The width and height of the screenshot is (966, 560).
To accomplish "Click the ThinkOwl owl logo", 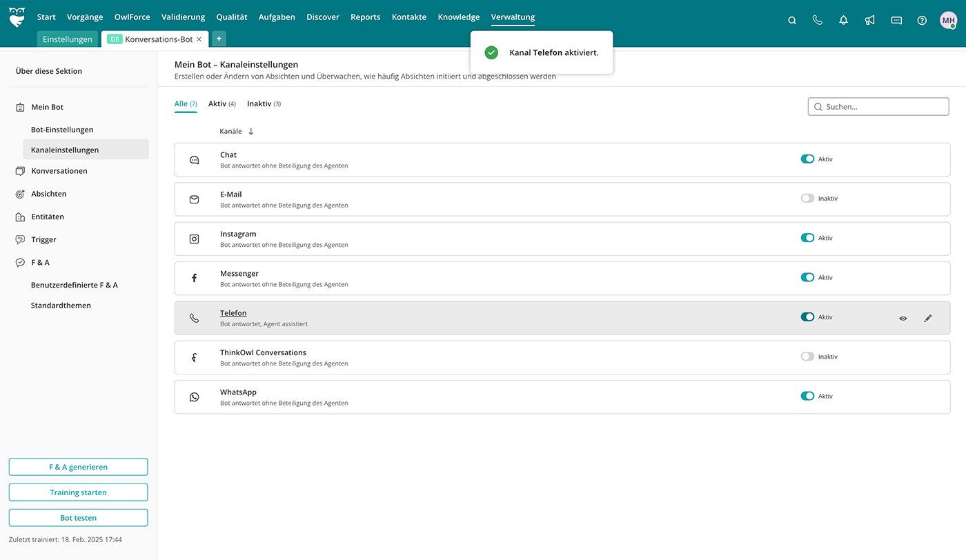I will pyautogui.click(x=17, y=17).
